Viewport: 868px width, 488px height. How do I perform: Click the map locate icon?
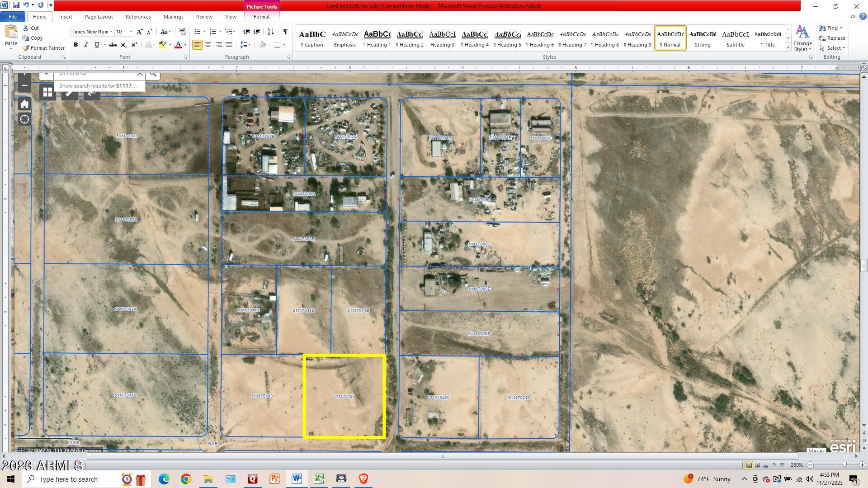coord(24,119)
